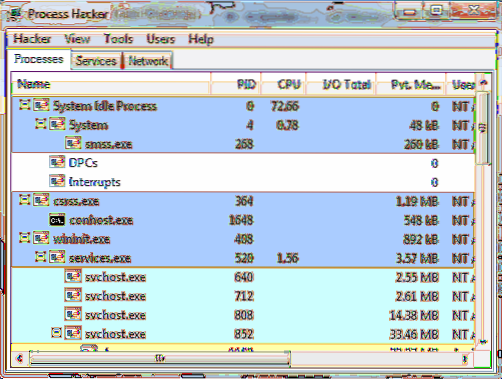Click the memory value 33.46 MB
This screenshot has height=379, width=502.
point(414,334)
